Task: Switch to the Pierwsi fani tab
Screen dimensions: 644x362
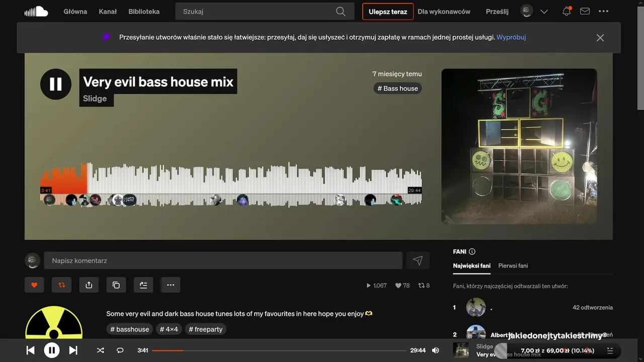Action: pos(513,266)
